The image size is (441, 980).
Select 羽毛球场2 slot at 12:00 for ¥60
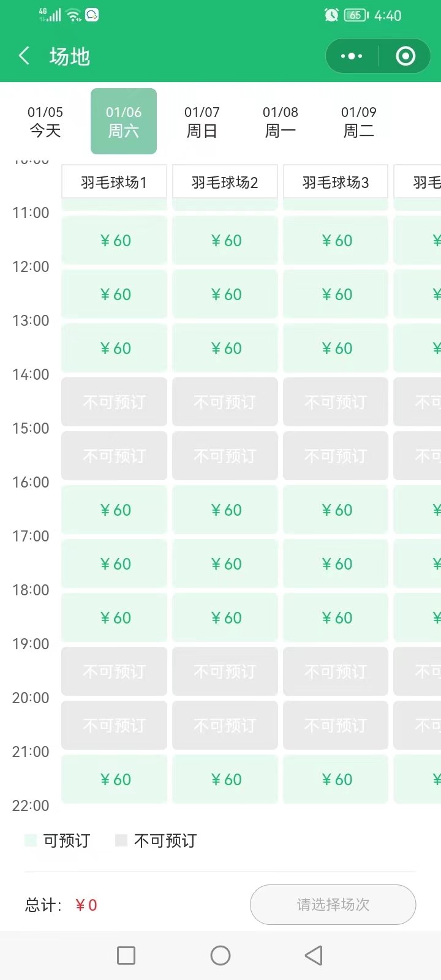click(x=225, y=295)
